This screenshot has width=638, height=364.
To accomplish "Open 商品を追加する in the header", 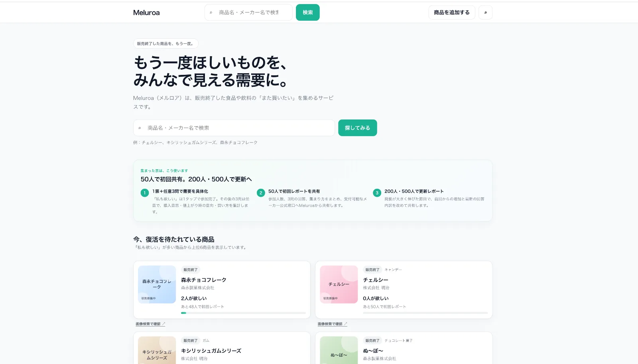I will pyautogui.click(x=451, y=12).
